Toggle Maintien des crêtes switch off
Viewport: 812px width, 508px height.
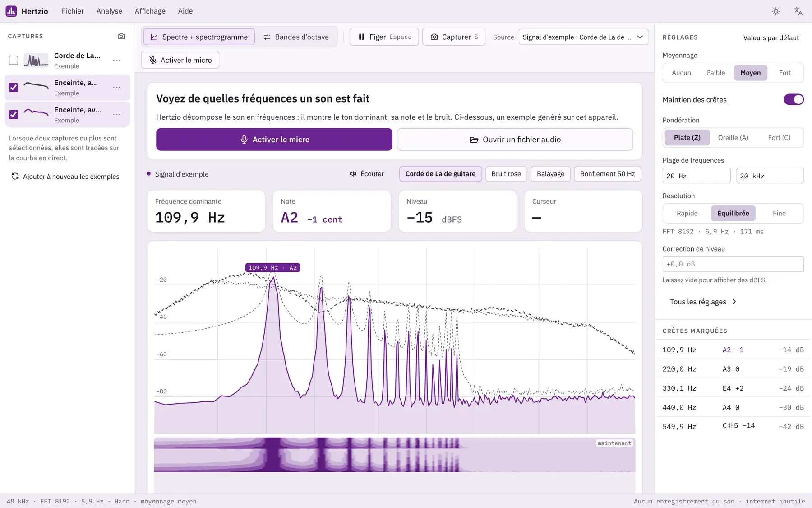(794, 99)
